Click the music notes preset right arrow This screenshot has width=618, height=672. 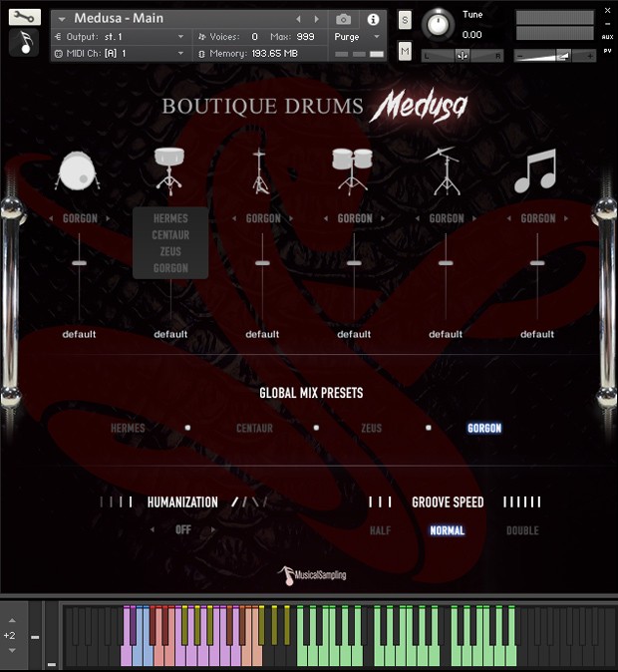[566, 218]
